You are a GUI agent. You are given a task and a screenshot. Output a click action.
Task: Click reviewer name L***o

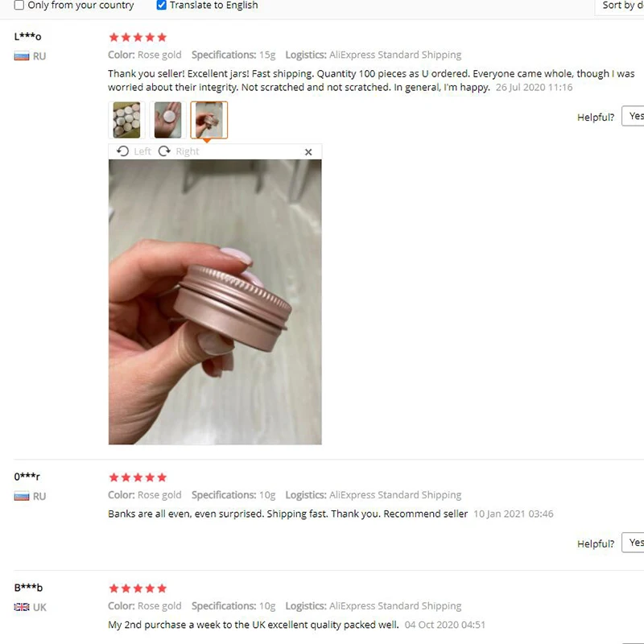pyautogui.click(x=27, y=36)
